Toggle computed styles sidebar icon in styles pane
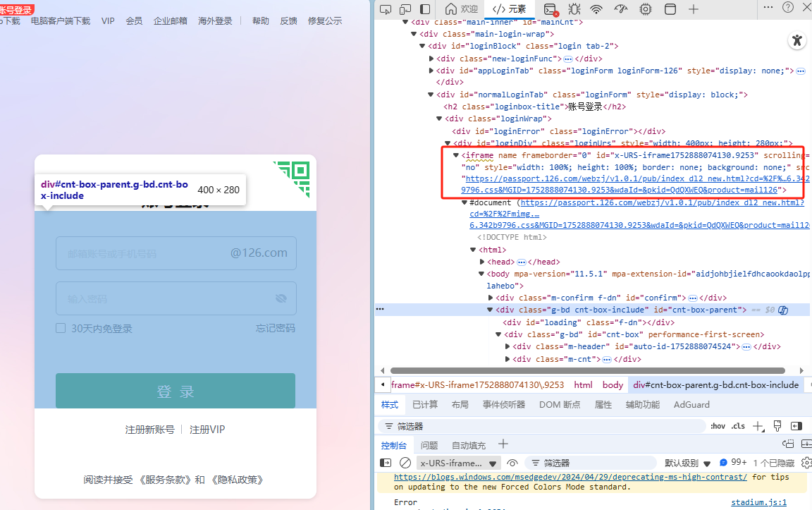The image size is (812, 510). click(796, 426)
